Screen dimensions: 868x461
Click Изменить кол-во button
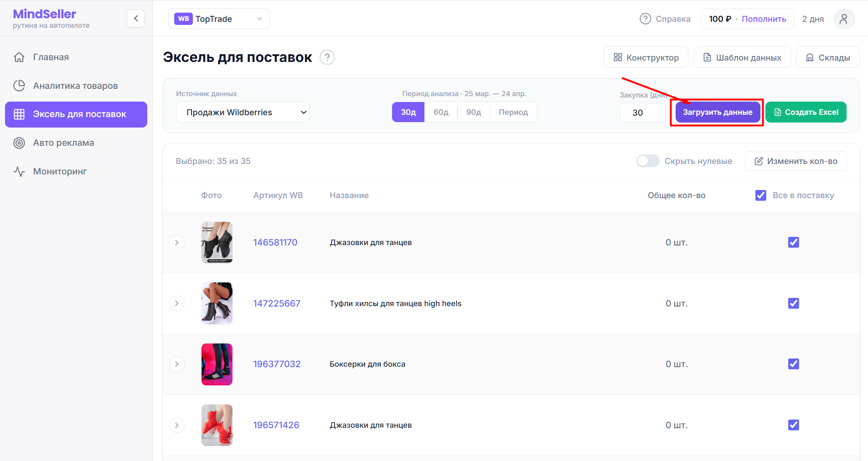pos(796,161)
